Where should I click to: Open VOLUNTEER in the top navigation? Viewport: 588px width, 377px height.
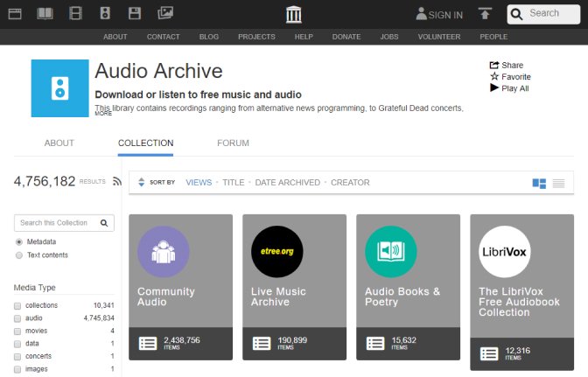pos(439,37)
